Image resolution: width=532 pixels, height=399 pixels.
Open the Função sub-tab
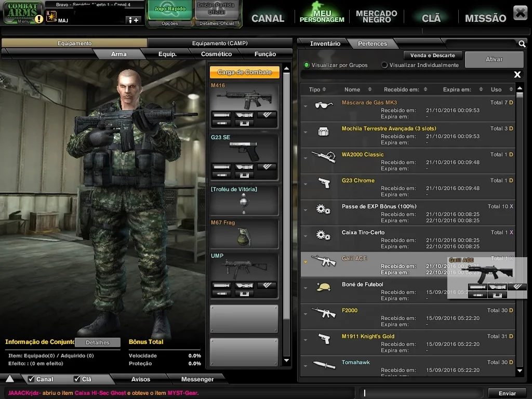(265, 54)
